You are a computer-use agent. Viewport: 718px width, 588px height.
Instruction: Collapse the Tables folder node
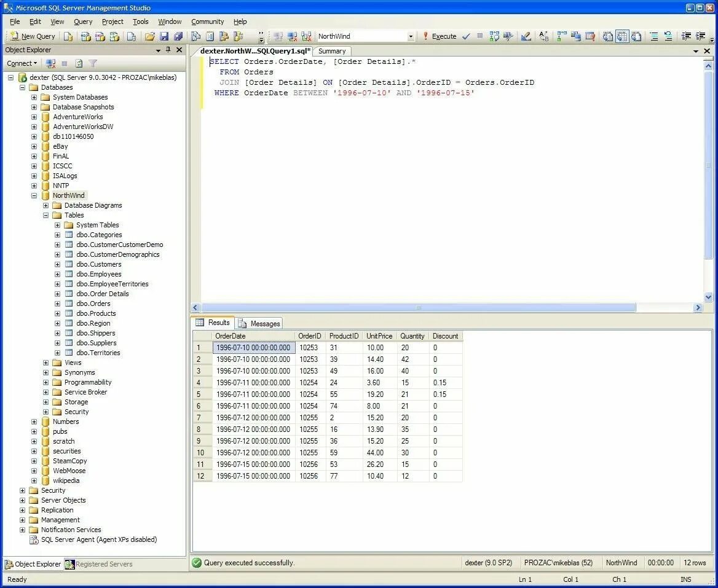tap(45, 215)
